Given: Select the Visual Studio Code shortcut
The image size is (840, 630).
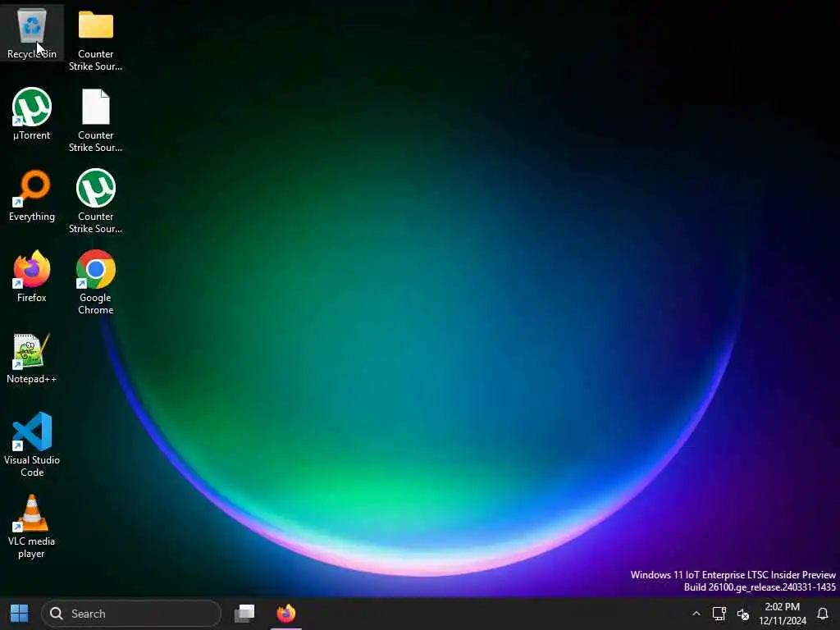Looking at the screenshot, I should [x=32, y=445].
